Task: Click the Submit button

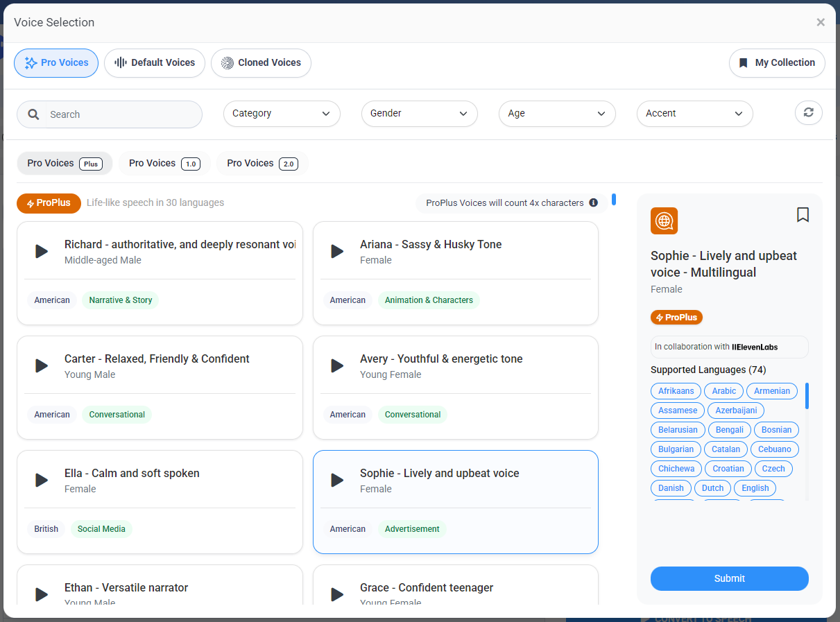Action: pyautogui.click(x=729, y=578)
